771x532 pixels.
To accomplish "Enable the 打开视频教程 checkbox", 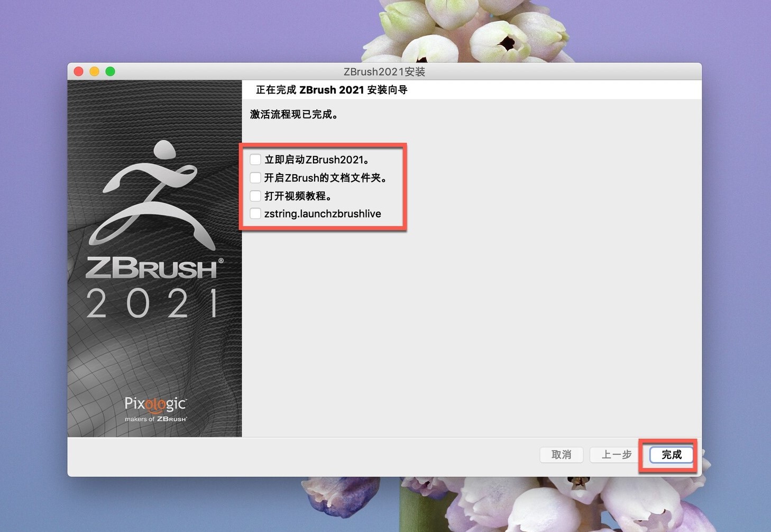I will click(x=255, y=196).
